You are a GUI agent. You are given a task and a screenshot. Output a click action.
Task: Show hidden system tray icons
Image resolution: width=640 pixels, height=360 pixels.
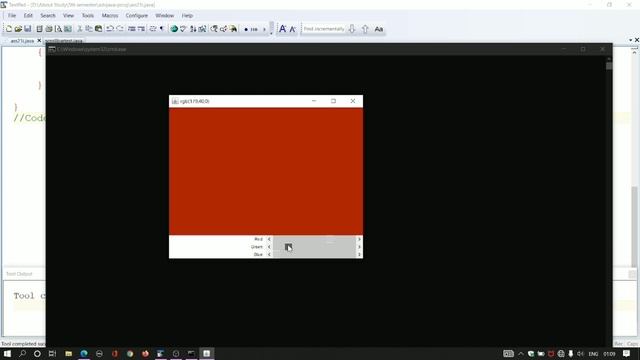pyautogui.click(x=521, y=354)
